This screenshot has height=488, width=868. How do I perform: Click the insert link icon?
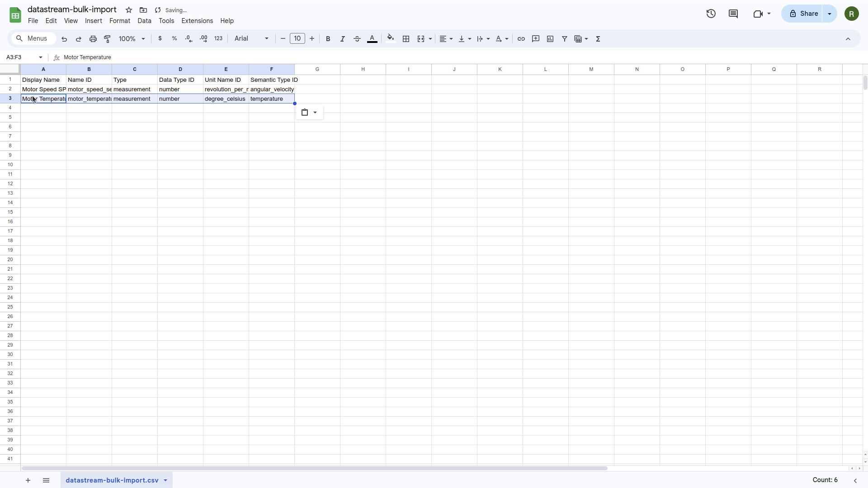[521, 39]
